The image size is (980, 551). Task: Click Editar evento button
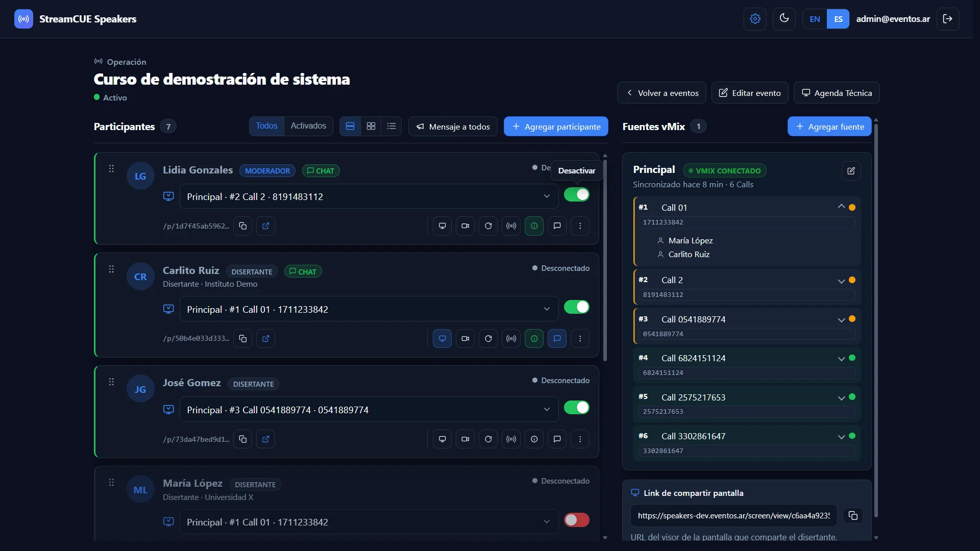click(750, 93)
